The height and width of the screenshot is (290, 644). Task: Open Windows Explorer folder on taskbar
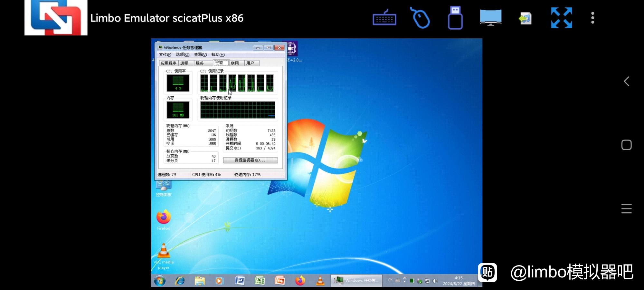pos(200,281)
